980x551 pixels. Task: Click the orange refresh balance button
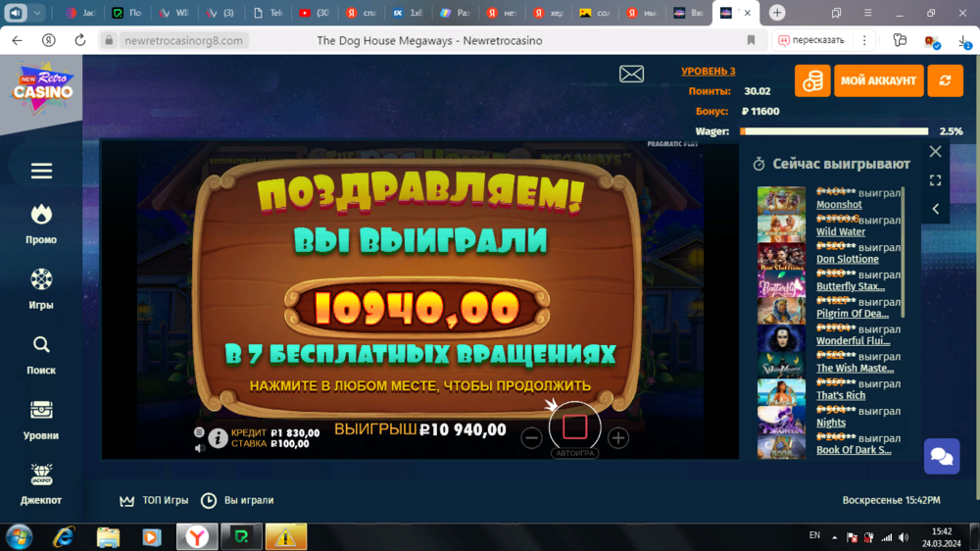945,80
